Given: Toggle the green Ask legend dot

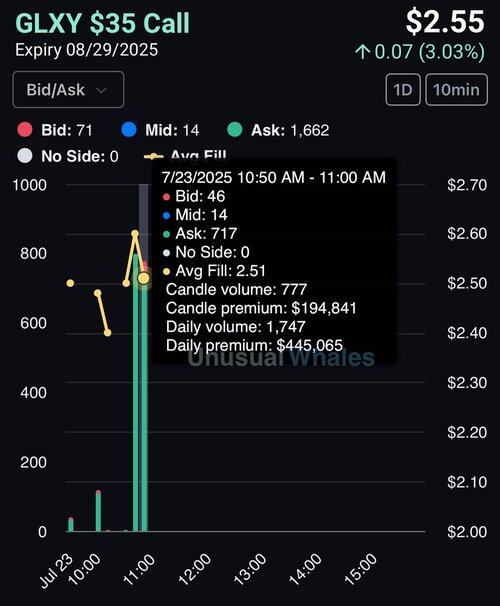Looking at the screenshot, I should [x=235, y=130].
